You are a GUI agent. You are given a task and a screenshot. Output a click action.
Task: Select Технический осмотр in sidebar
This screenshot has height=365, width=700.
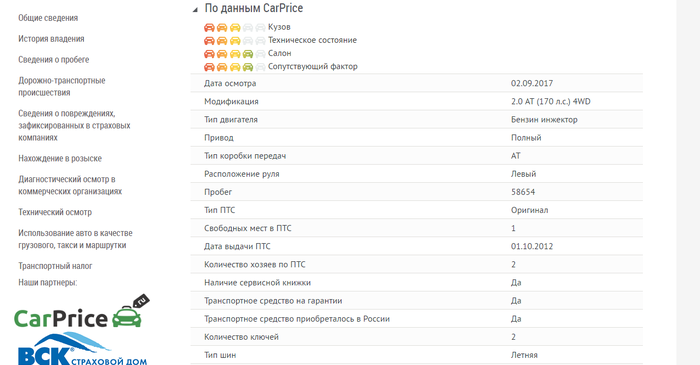[x=55, y=212]
